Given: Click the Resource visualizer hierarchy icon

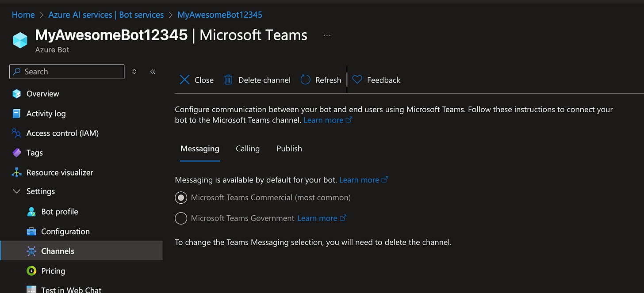Looking at the screenshot, I should click(x=17, y=172).
